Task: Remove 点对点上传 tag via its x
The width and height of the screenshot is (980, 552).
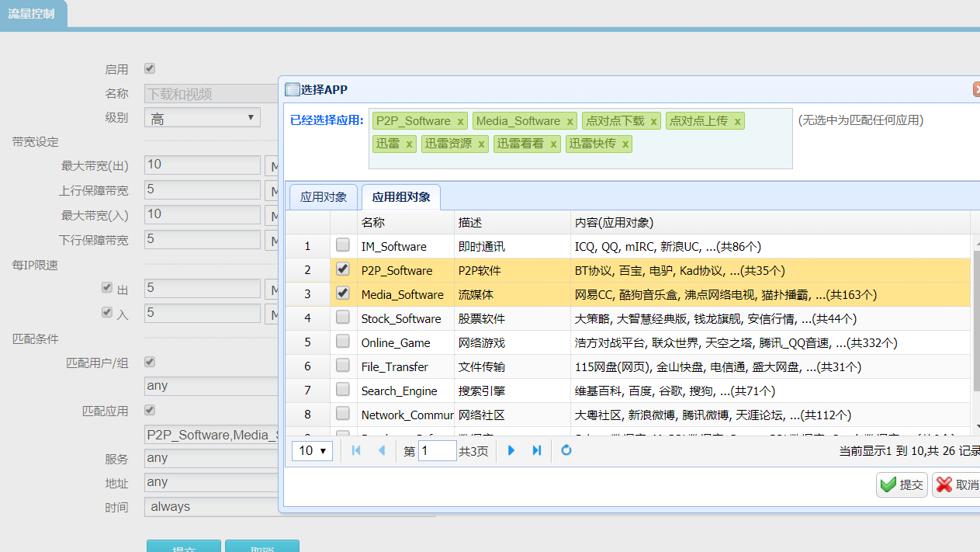Action: pos(737,121)
